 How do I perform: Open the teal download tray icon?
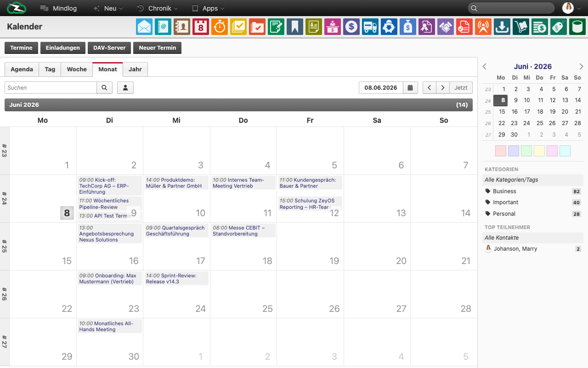(502, 27)
